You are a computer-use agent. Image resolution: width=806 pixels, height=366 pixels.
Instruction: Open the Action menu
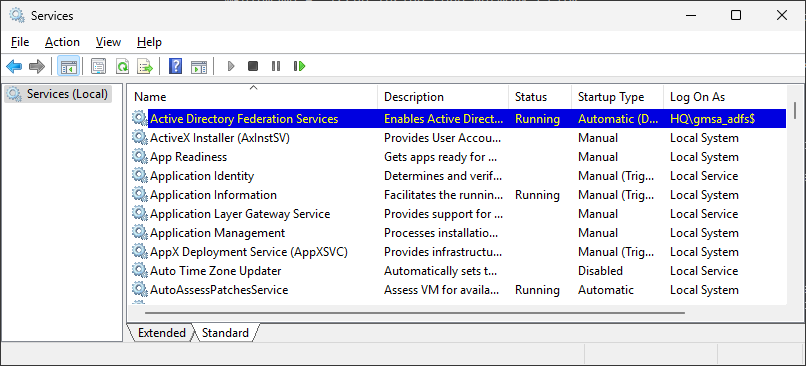62,42
